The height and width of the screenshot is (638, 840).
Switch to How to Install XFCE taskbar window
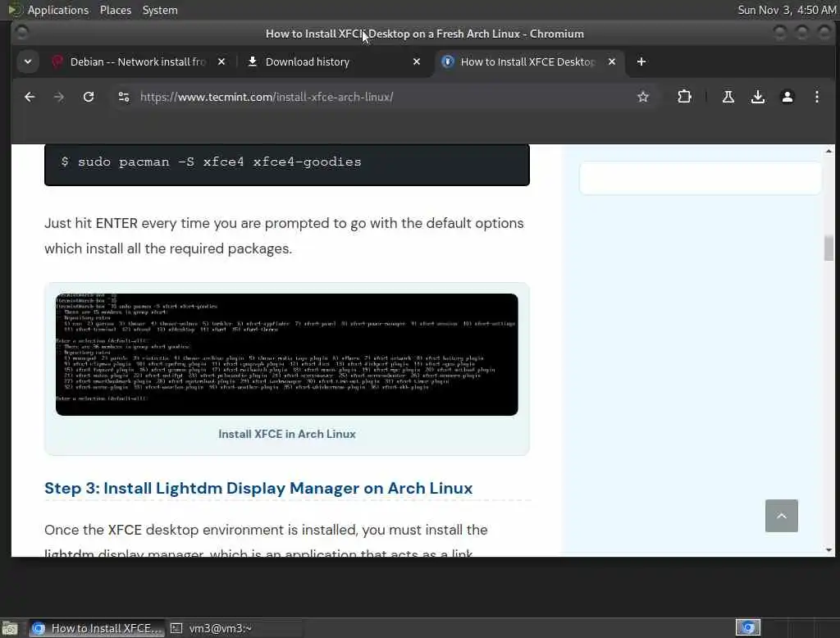coord(97,628)
